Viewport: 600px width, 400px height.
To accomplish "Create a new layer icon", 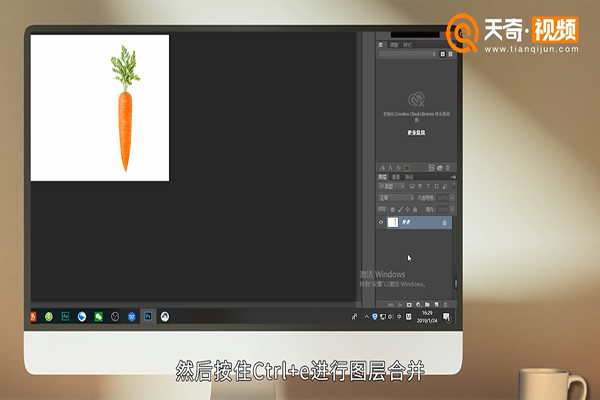I will point(436,305).
